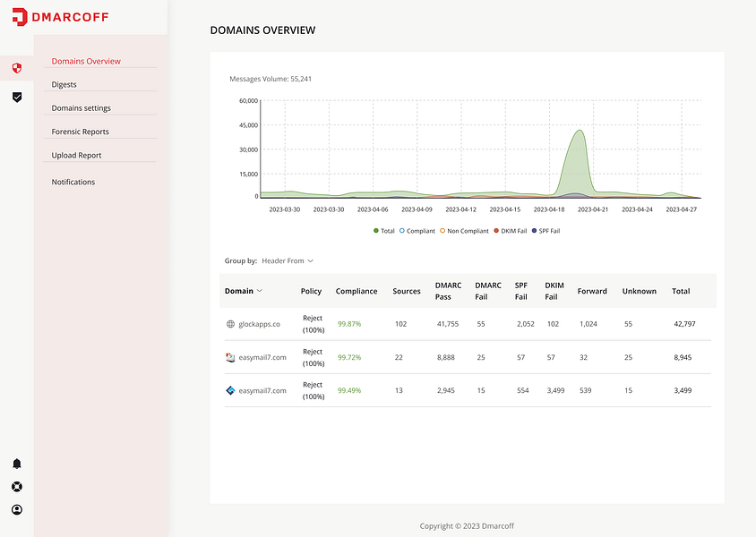The width and height of the screenshot is (756, 537).
Task: Click the globe icon beside glockapps.co
Action: click(230, 324)
